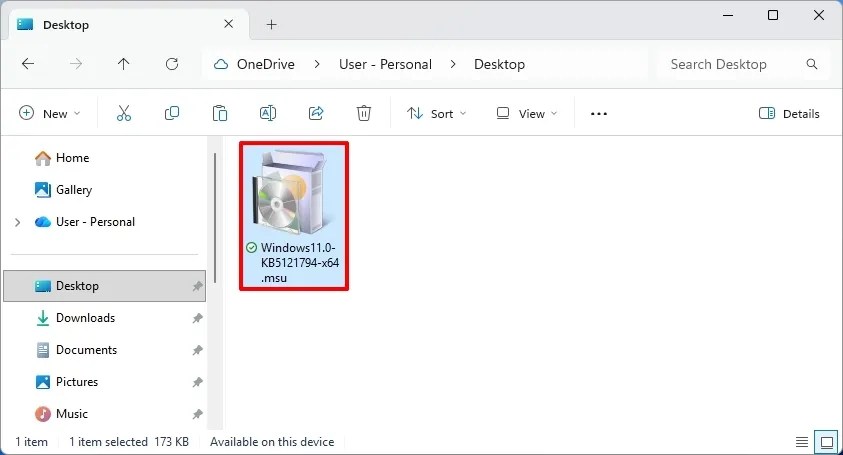This screenshot has height=455, width=843.
Task: Switch to details list view icon
Action: [802, 442]
